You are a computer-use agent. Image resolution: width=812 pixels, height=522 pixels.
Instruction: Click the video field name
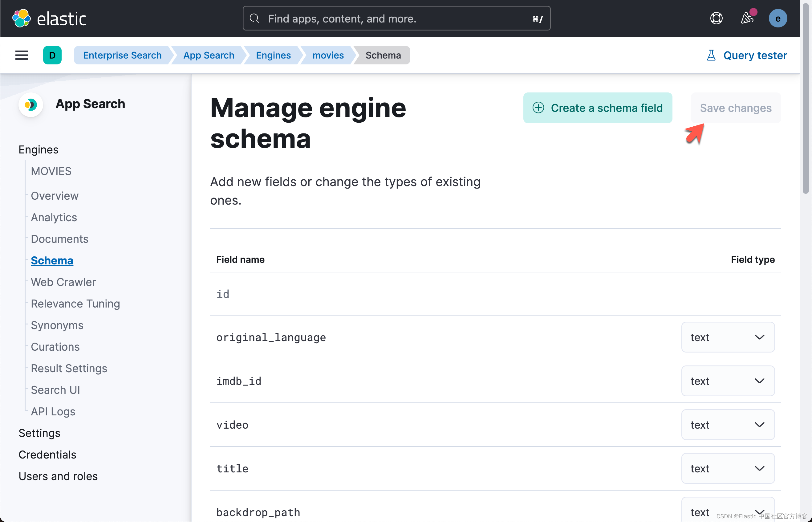coord(232,425)
